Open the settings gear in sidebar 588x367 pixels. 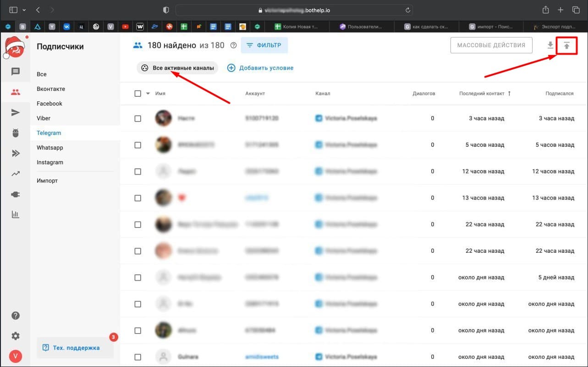[x=16, y=336]
